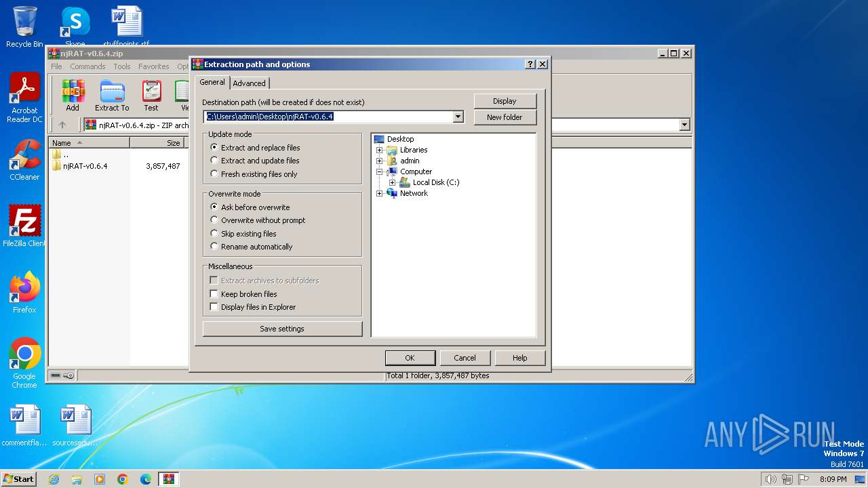Screen dimensions: 868x488
Task: Sort by the Size column header
Action: click(x=157, y=143)
